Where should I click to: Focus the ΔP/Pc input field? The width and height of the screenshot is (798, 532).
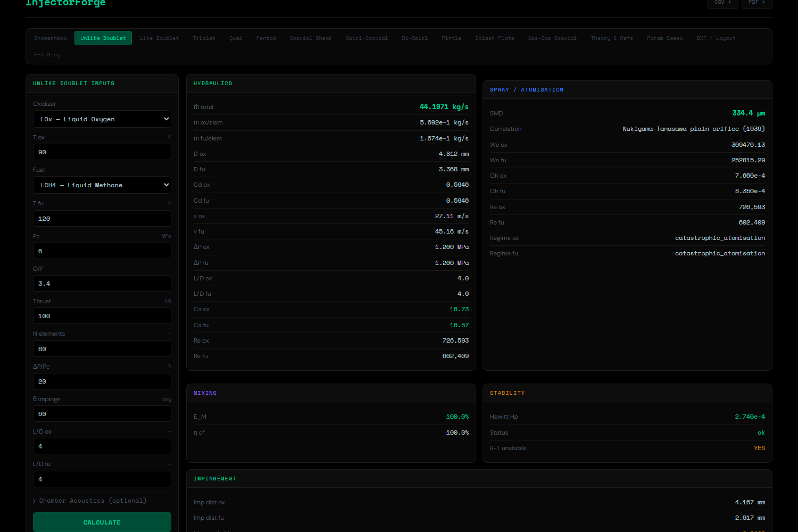(x=102, y=381)
